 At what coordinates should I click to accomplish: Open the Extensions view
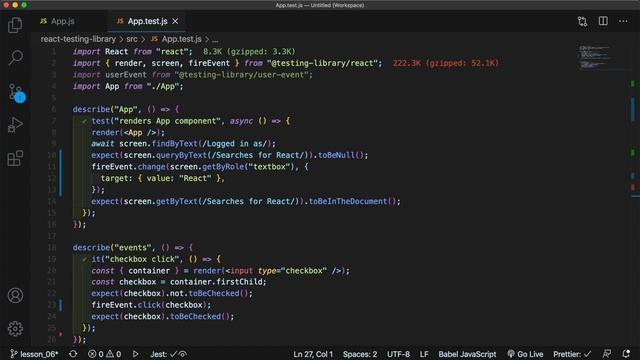pyautogui.click(x=15, y=158)
